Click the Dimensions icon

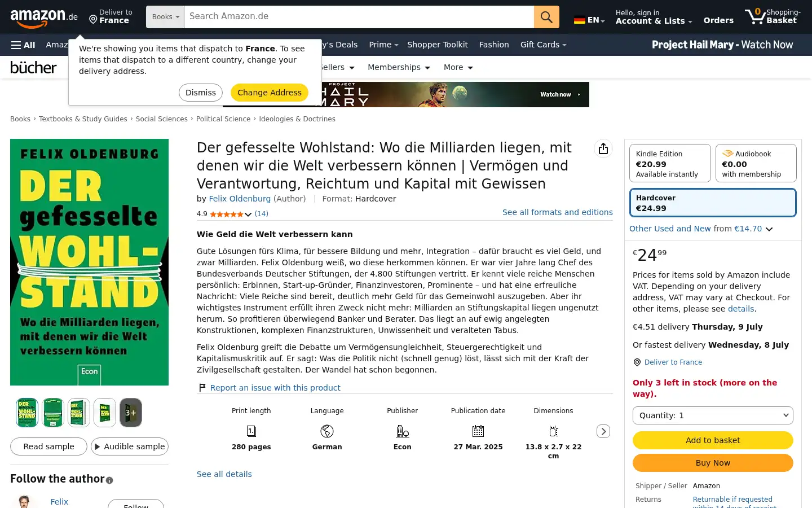[x=554, y=431]
